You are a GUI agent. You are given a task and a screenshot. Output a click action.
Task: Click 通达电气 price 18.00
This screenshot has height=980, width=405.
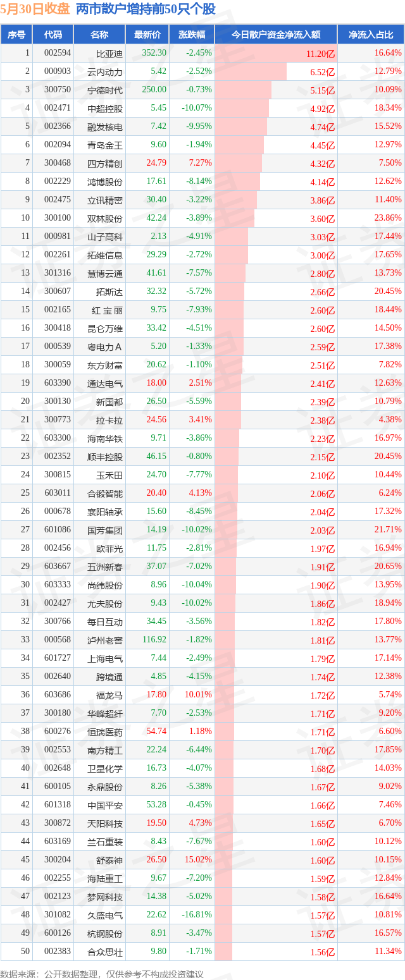156,383
